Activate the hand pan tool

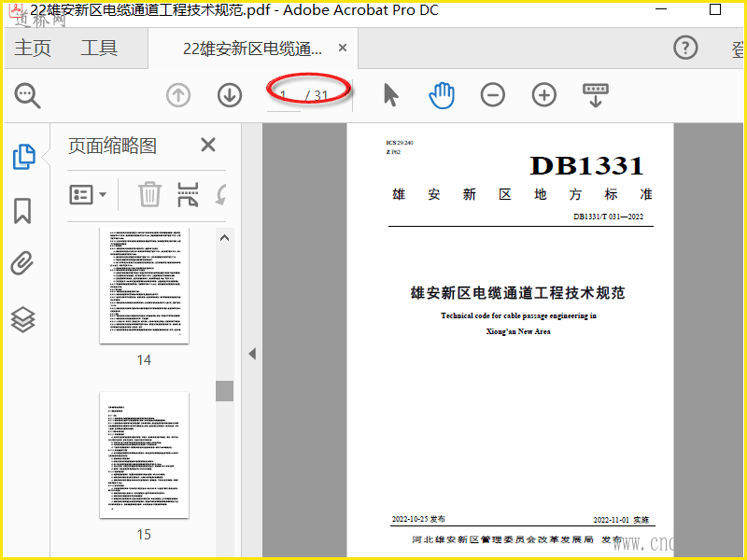442,95
